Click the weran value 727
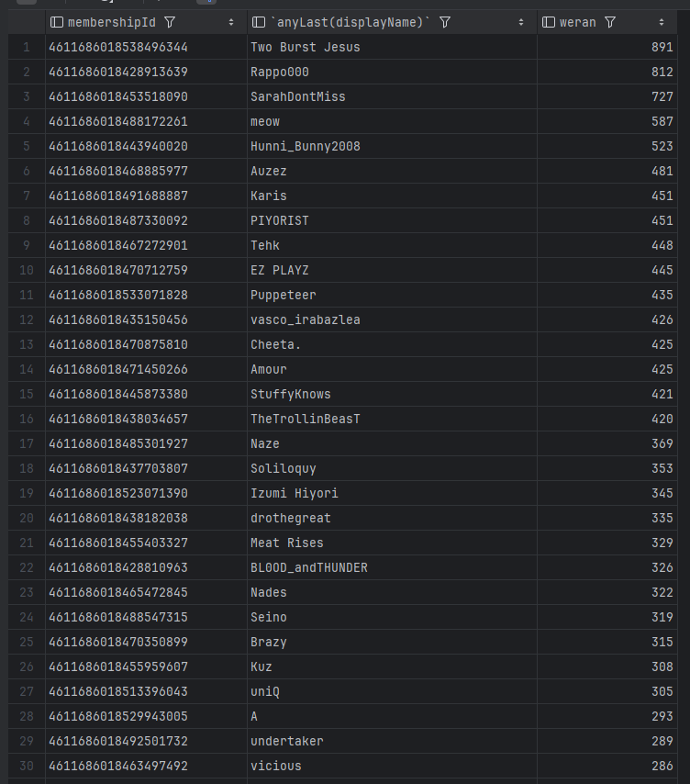This screenshot has width=690, height=784. coord(607,96)
